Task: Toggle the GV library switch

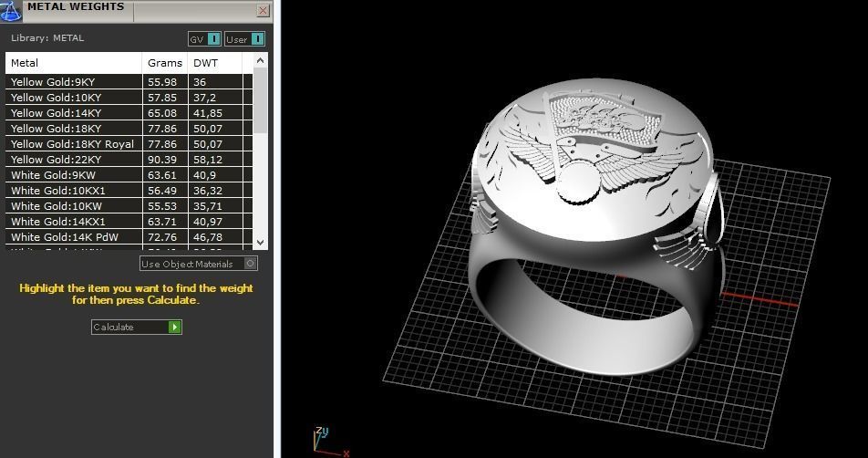Action: tap(204, 39)
